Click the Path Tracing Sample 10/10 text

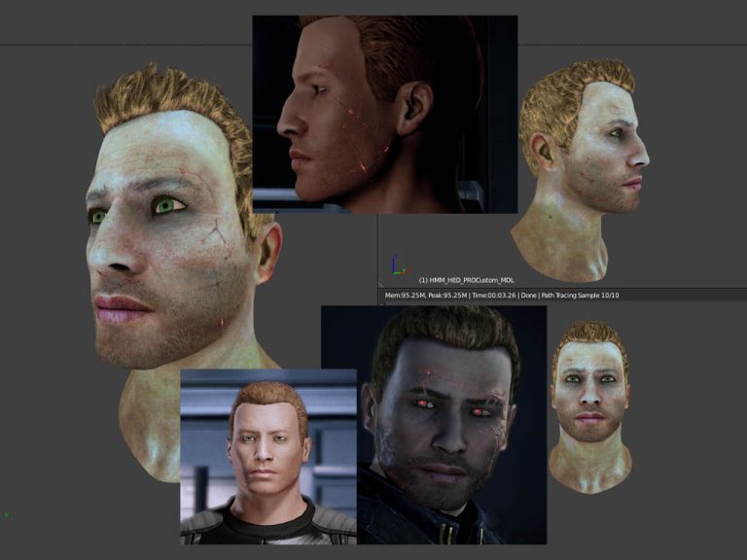coord(580,296)
